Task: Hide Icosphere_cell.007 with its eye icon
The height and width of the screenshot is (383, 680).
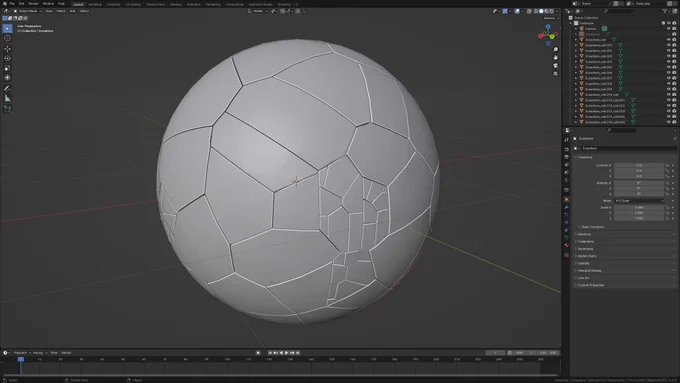Action: 668,78
